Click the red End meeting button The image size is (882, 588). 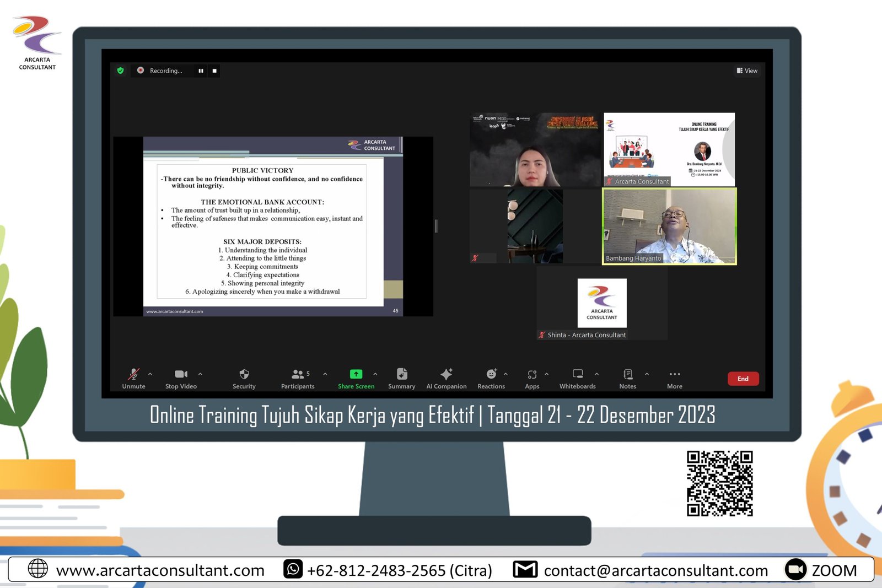tap(743, 379)
